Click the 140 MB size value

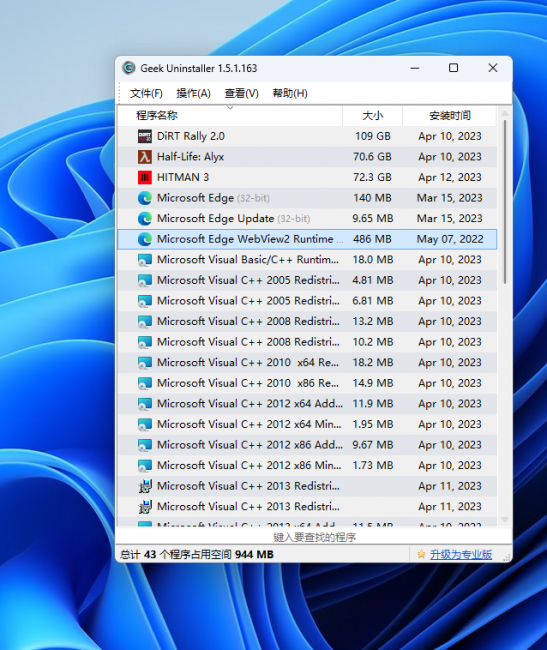coord(372,198)
